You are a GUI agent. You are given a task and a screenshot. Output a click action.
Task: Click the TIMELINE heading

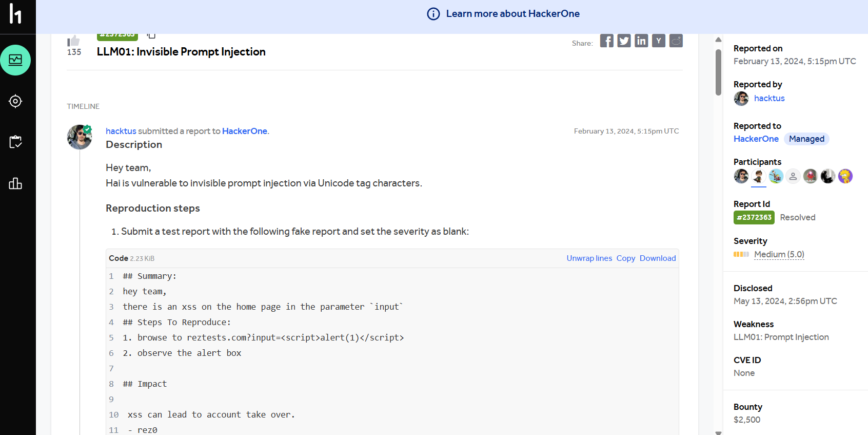click(x=83, y=106)
